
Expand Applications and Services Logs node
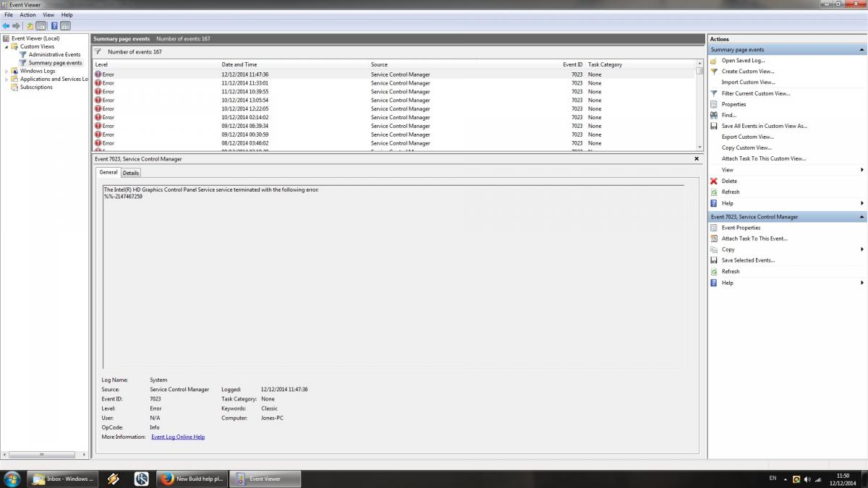coord(7,80)
